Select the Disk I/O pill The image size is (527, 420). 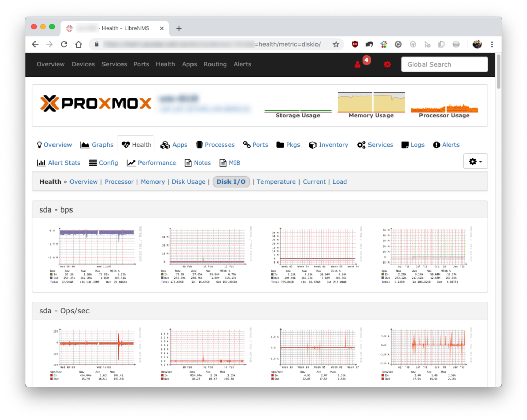(231, 182)
